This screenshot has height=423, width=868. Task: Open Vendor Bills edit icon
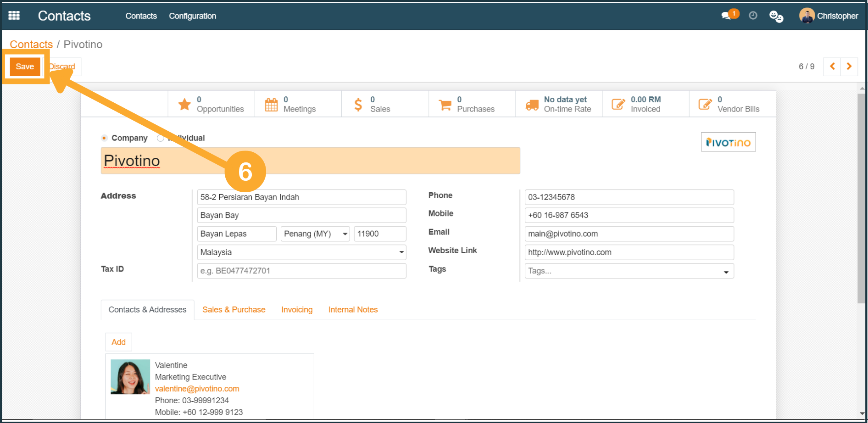pos(705,105)
